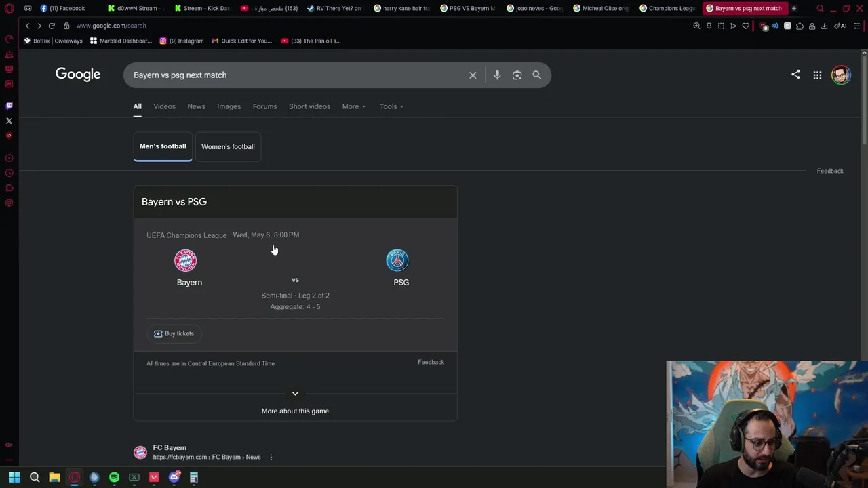Share the search results page

point(795,75)
